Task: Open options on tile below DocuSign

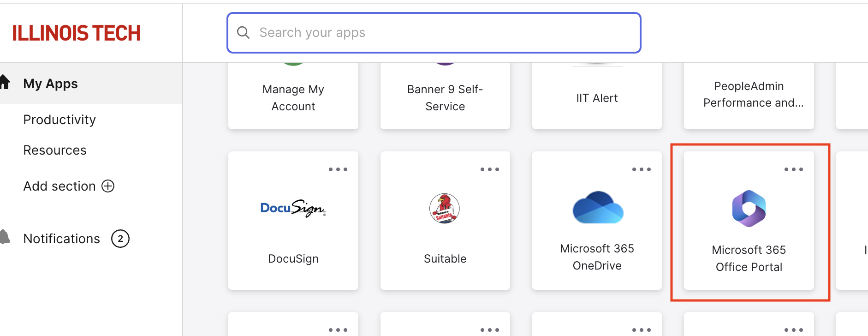Action: tap(338, 330)
